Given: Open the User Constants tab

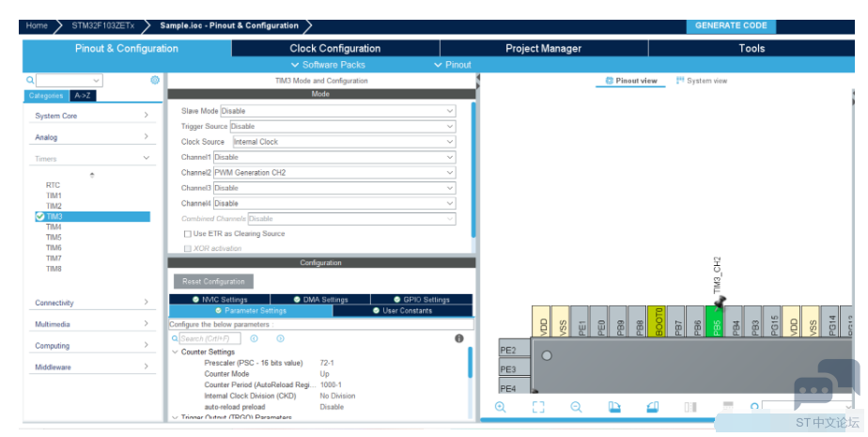Looking at the screenshot, I should click(402, 311).
